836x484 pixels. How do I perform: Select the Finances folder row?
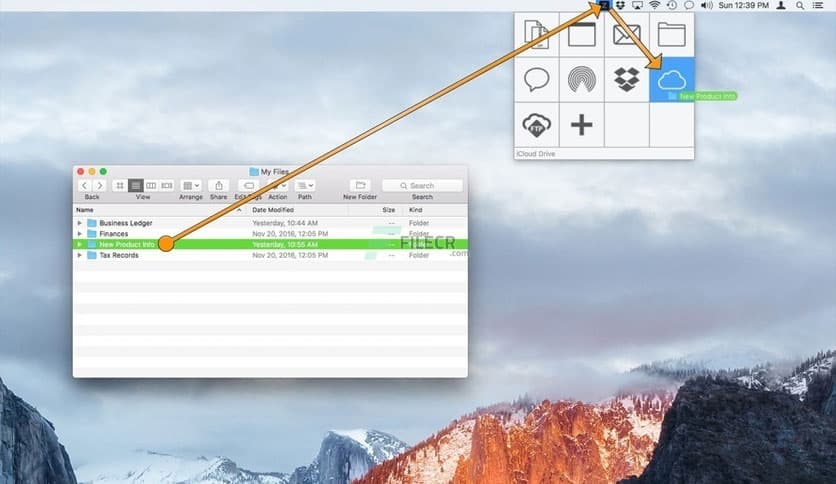click(x=270, y=233)
